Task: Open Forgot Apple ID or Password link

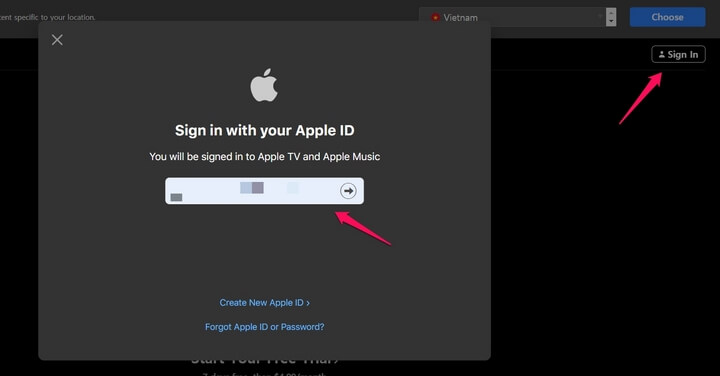Action: click(264, 327)
